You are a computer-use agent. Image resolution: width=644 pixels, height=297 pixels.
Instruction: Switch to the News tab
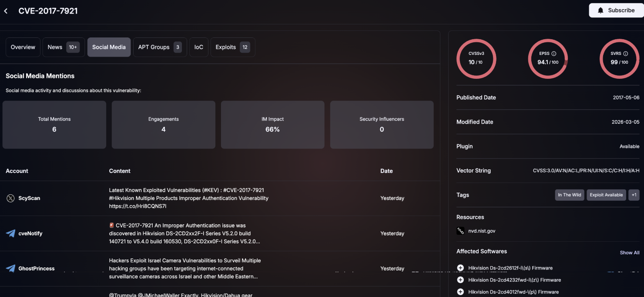(64, 47)
